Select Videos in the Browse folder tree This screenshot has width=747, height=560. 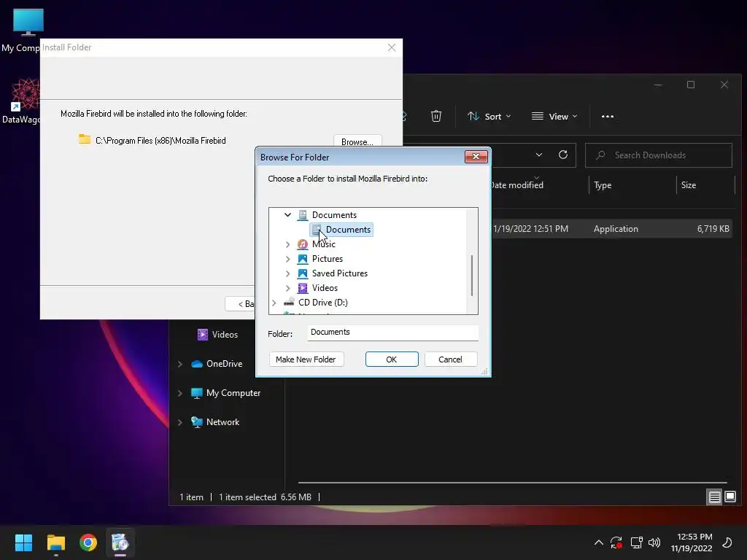coord(325,288)
